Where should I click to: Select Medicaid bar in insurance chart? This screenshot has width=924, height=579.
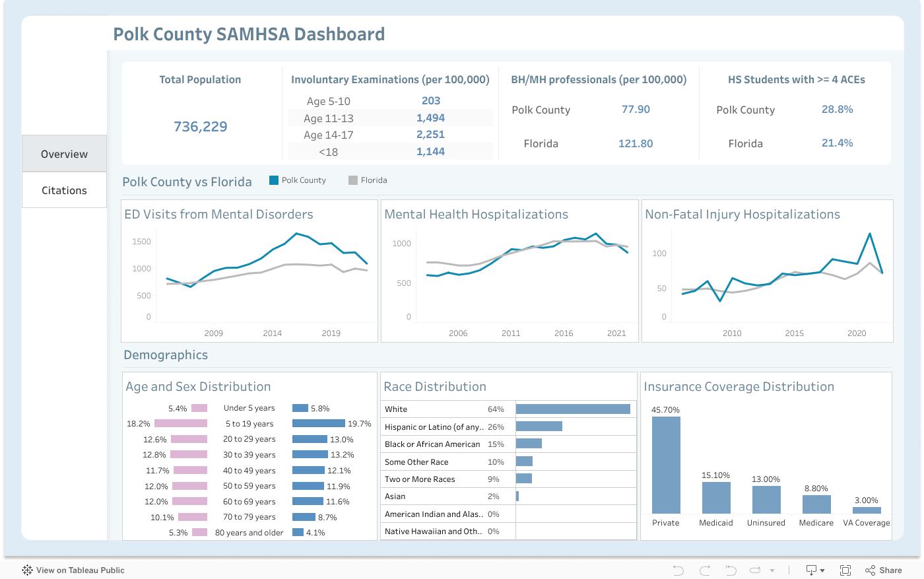716,498
